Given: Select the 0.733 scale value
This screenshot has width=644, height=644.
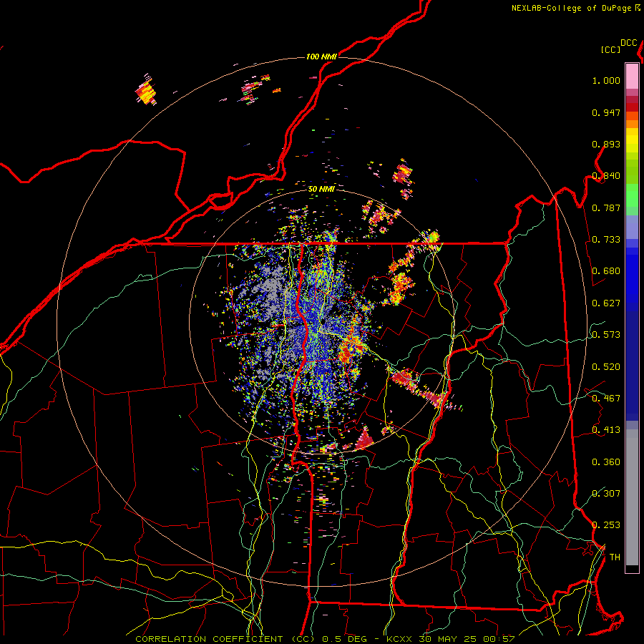Looking at the screenshot, I should 606,240.
